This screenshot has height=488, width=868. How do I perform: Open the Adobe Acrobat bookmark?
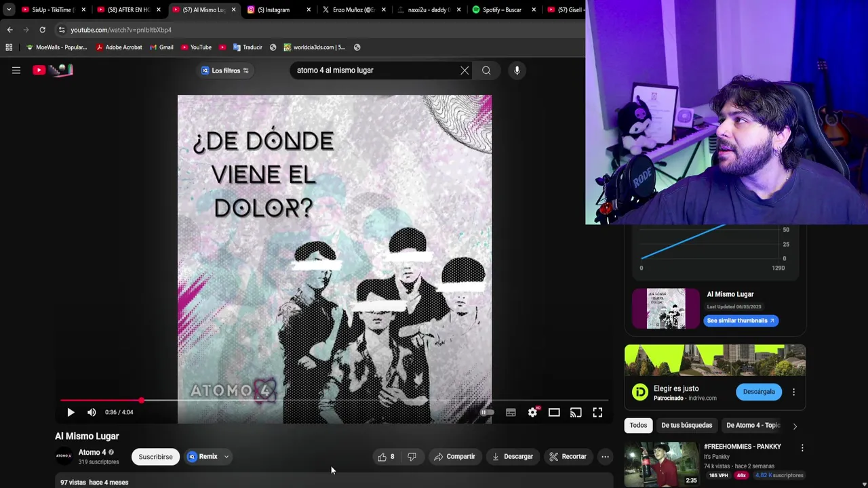[x=119, y=47]
